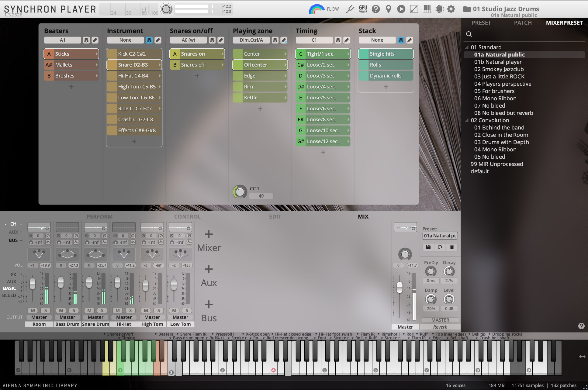Click the keyboard horizontal zoom arrows icon
Viewport: 588px width, 390px height.
pos(582,357)
